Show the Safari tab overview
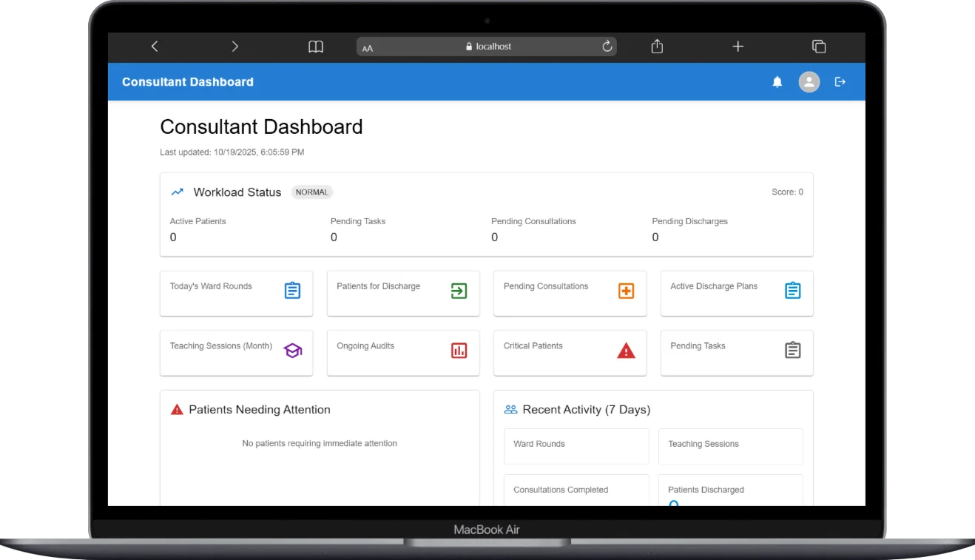Image resolution: width=975 pixels, height=560 pixels. (x=819, y=46)
